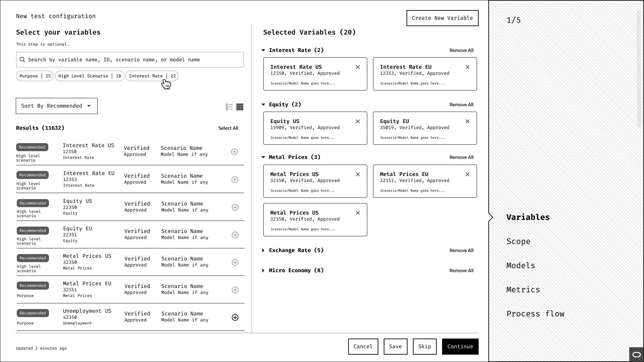Open the Oracle badge in corner
644x362 pixels.
[636, 355]
